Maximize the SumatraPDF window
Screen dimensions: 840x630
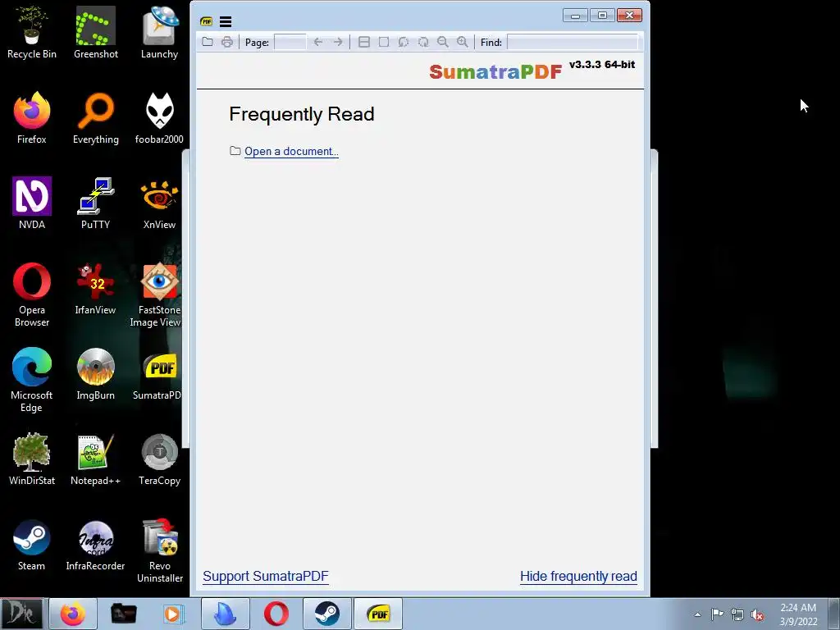coord(602,16)
